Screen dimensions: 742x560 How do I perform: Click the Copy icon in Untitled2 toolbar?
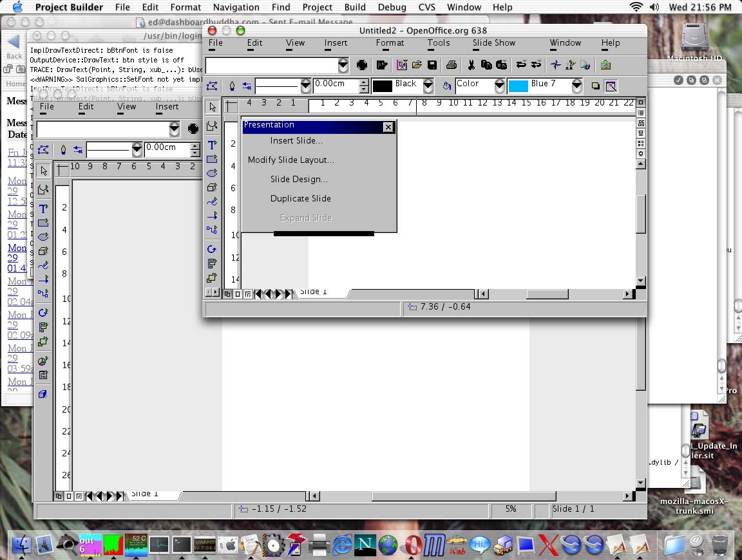(486, 65)
